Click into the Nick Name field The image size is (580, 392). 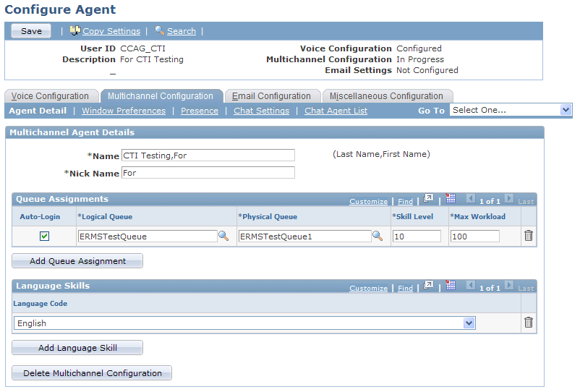click(x=208, y=173)
